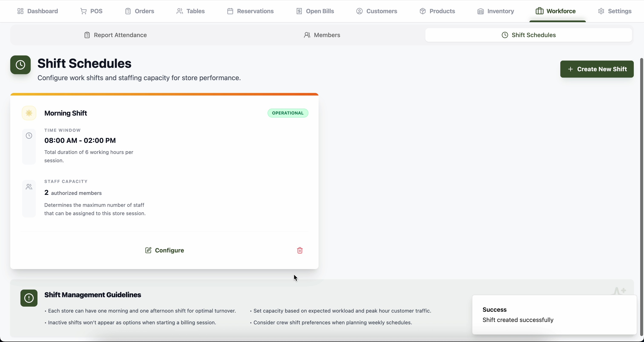
Task: Click the Staff Capacity people icon
Action: click(29, 187)
